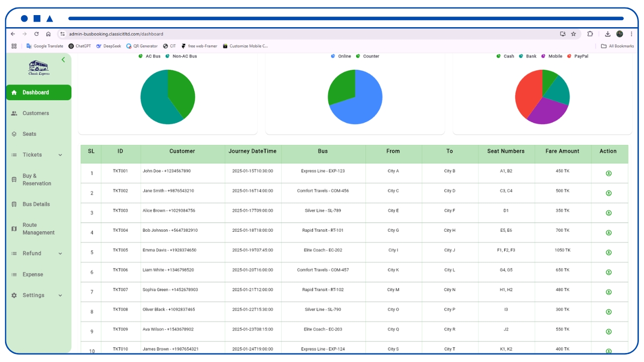The width and height of the screenshot is (644, 362).
Task: Click action icon for Alice Brown's ticket
Action: point(609,213)
